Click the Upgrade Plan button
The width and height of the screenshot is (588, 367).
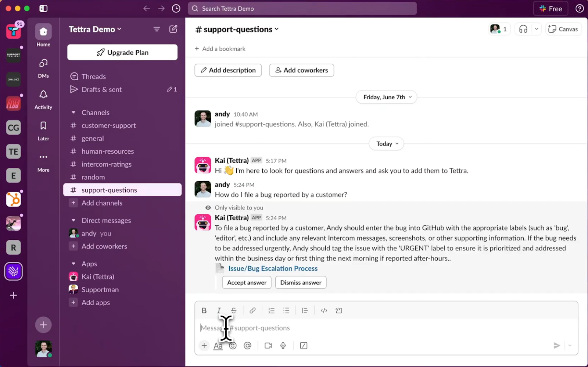click(x=122, y=52)
